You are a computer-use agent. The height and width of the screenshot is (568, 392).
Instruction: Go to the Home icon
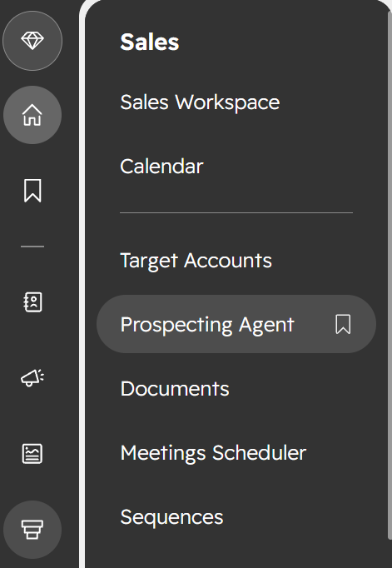[x=32, y=115]
